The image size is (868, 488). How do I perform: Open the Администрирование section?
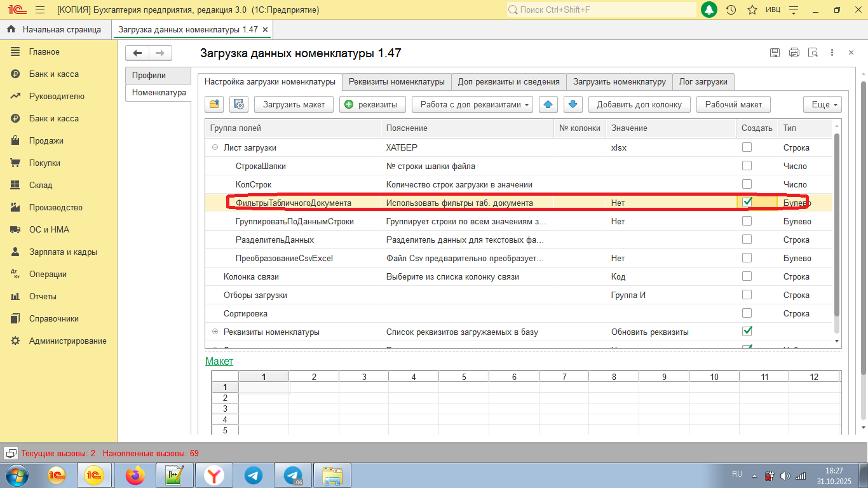pyautogui.click(x=68, y=341)
